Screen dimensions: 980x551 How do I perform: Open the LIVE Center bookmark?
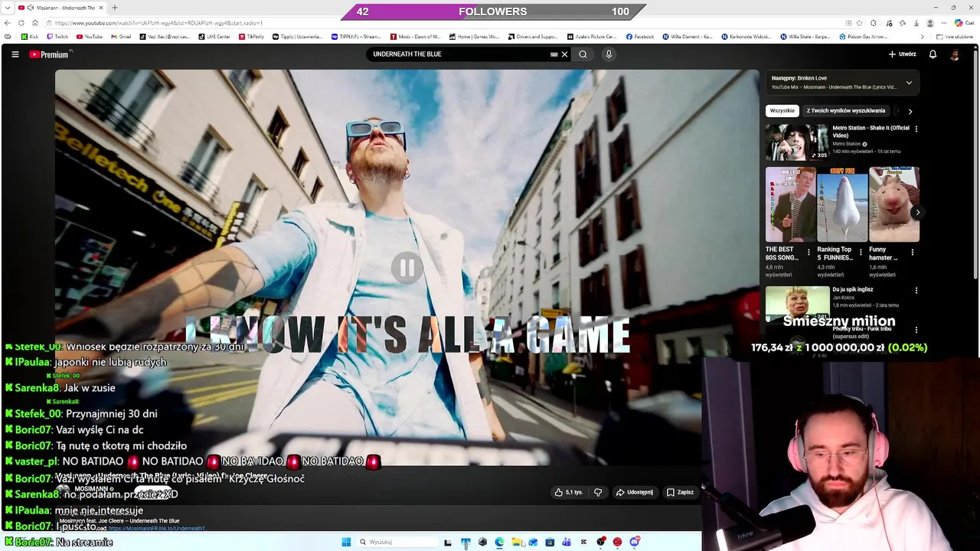click(214, 37)
